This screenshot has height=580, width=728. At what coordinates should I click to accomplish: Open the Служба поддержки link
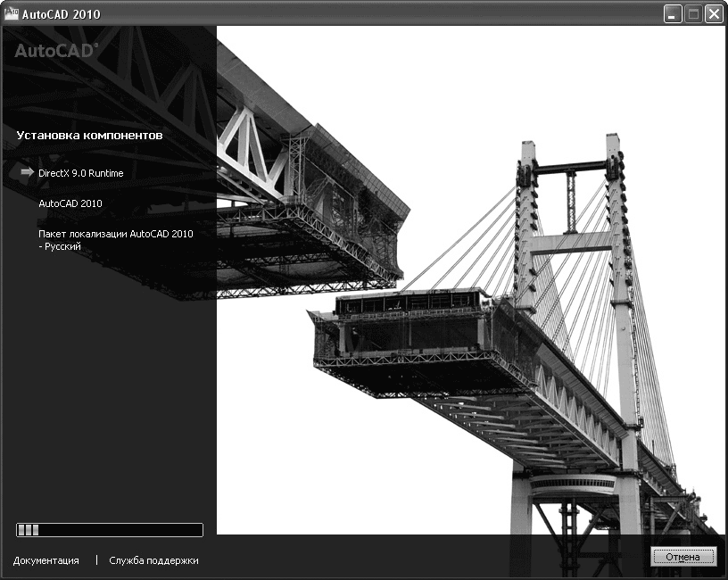pyautogui.click(x=153, y=560)
